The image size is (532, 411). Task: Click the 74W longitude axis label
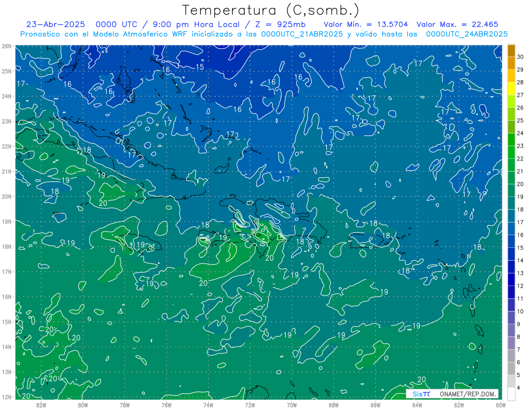click(x=208, y=405)
